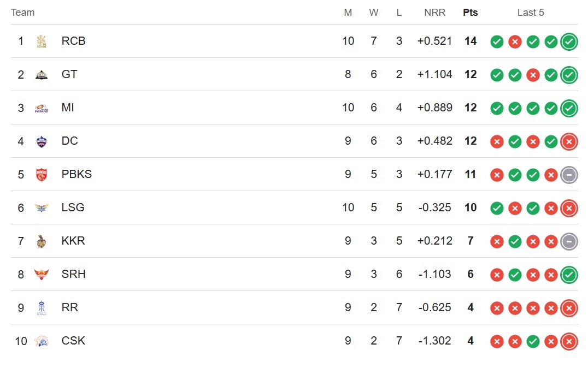Image resolution: width=588 pixels, height=368 pixels.
Task: Click the CSK team logo
Action: 41,341
